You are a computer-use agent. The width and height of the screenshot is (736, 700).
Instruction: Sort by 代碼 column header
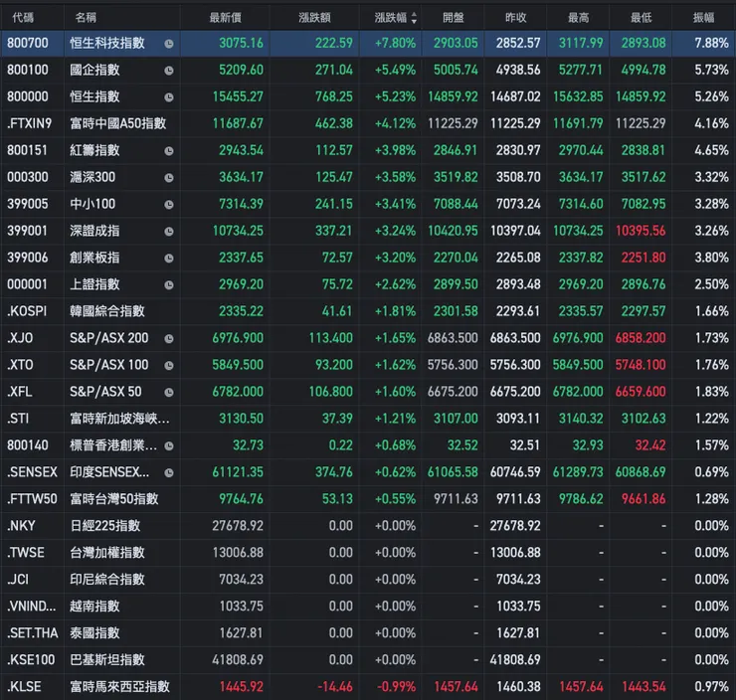(23, 18)
